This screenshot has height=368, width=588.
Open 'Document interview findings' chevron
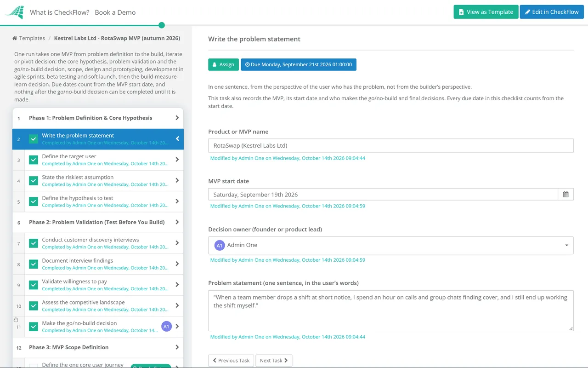click(x=177, y=264)
